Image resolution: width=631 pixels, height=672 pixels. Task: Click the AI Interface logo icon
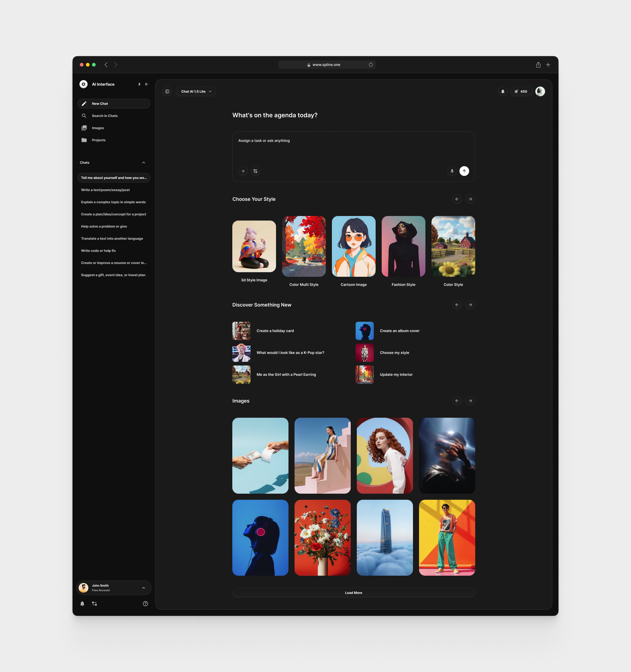click(x=84, y=84)
